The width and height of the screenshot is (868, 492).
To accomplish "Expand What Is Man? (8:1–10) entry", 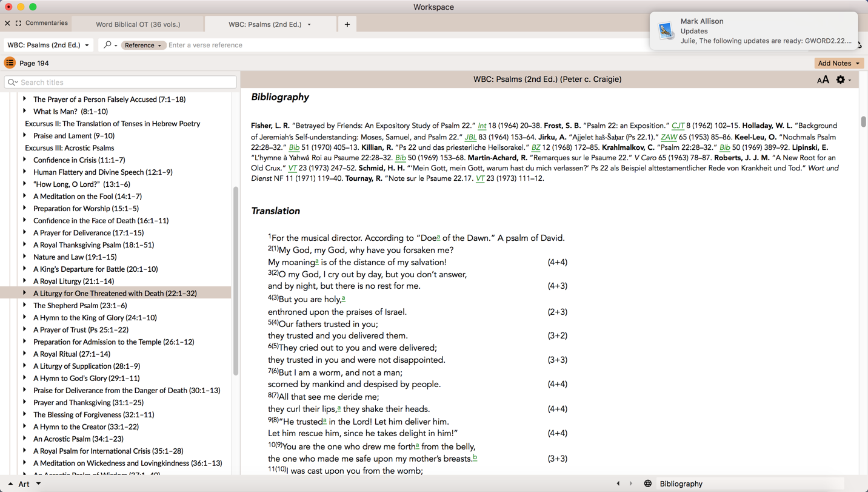I will (24, 111).
